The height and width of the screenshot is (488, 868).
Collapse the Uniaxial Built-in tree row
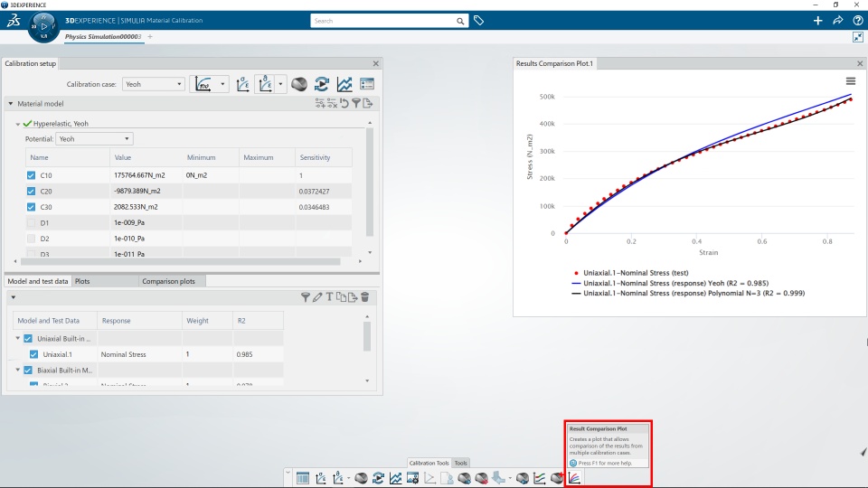[x=18, y=338]
